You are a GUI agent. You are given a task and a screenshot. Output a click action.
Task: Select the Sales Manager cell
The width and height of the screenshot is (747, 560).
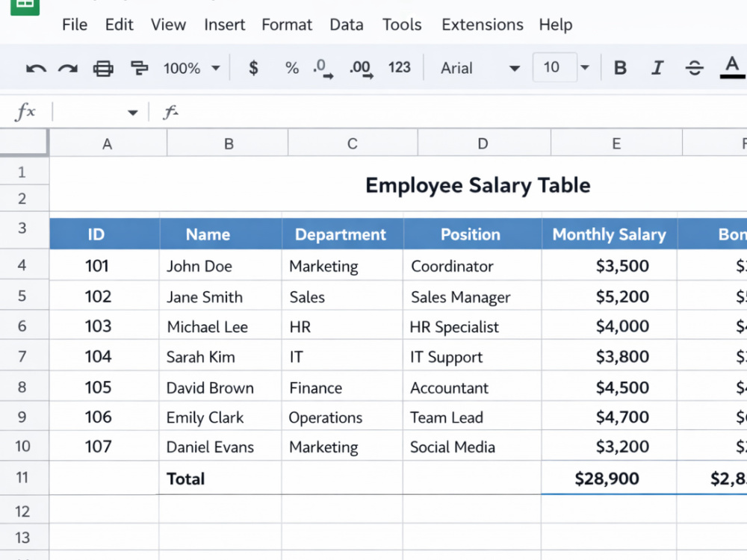pyautogui.click(x=472, y=296)
